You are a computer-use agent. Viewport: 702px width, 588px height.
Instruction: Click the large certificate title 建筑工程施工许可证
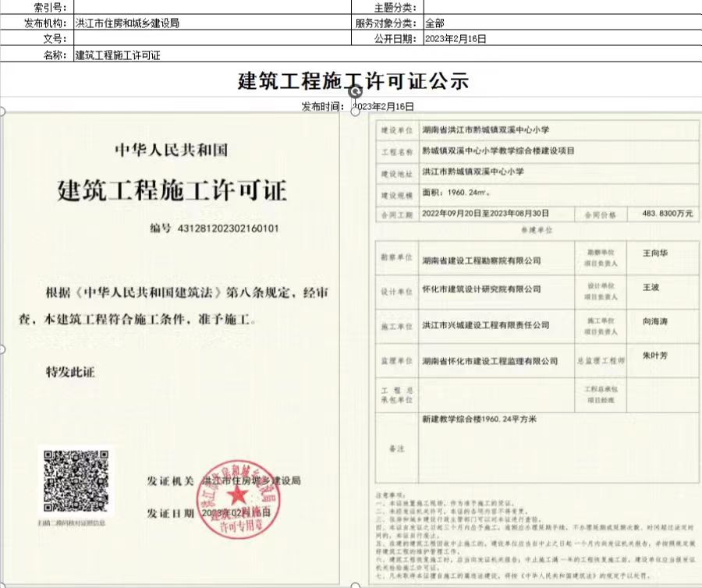tap(172, 190)
